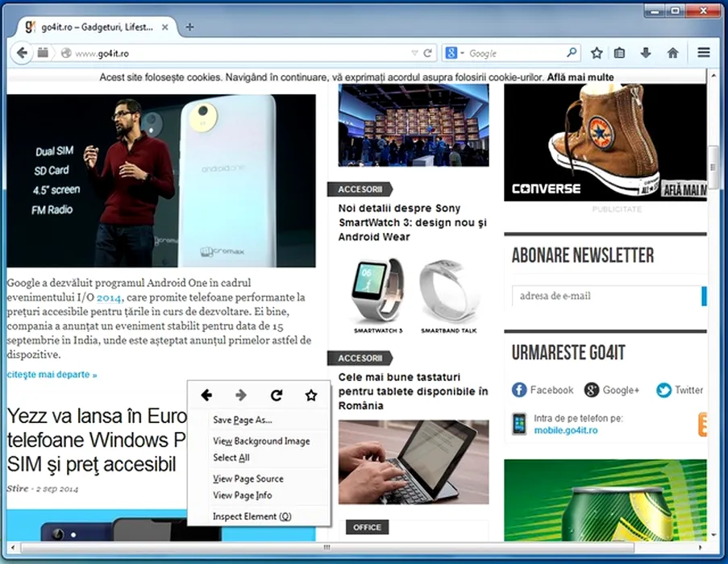Click the Back arrow in the context menu
The image size is (728, 564).
coord(206,395)
